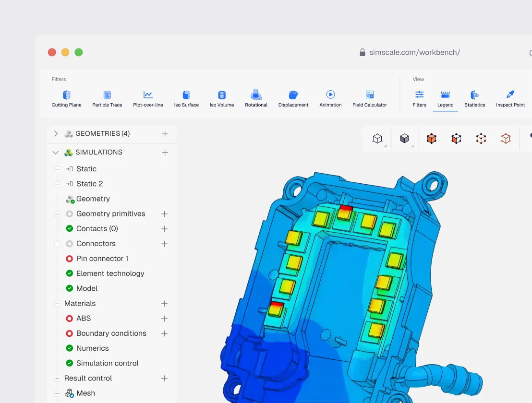Add an Iso Surface filter
532x403 pixels.
point(186,99)
